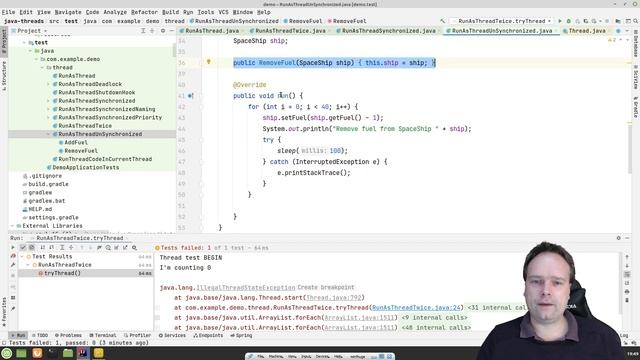Open Project panel gear options
The image size is (640, 360).
[163, 31]
